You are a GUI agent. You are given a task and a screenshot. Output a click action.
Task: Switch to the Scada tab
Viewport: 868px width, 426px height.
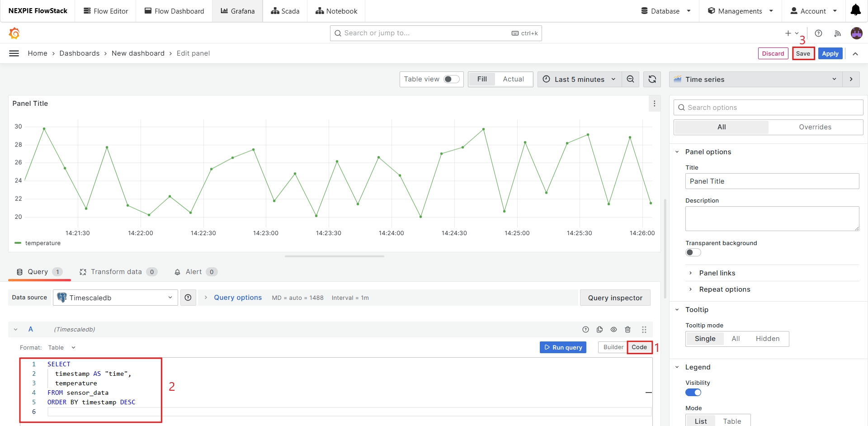[x=285, y=11]
